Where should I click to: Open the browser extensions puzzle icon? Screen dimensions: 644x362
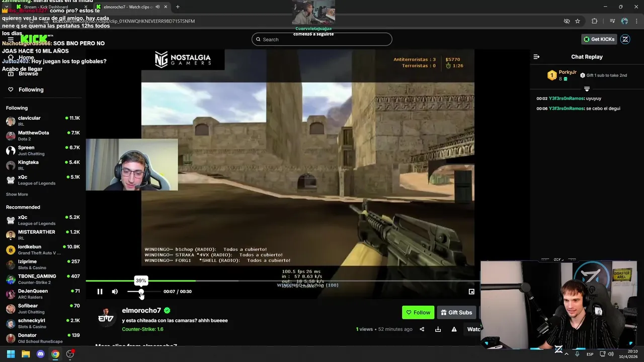coord(595,21)
